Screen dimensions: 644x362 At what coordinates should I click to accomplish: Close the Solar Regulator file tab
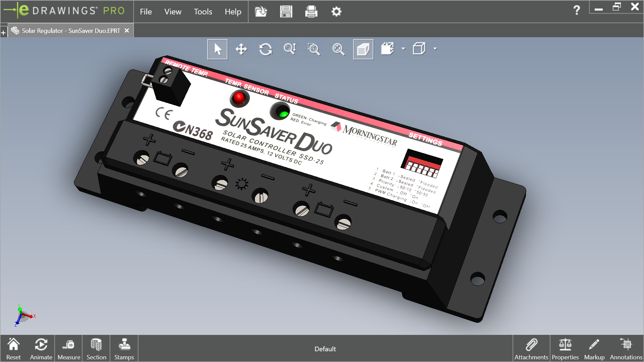point(127,31)
